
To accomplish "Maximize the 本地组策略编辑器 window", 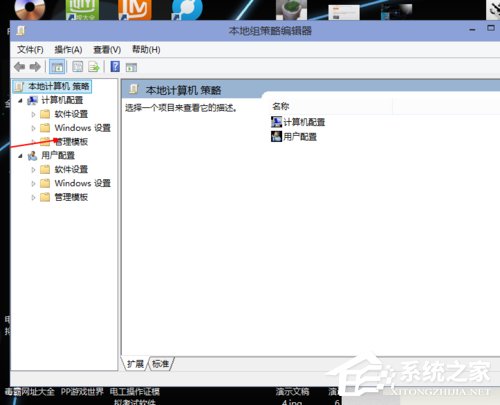I will pos(491,28).
